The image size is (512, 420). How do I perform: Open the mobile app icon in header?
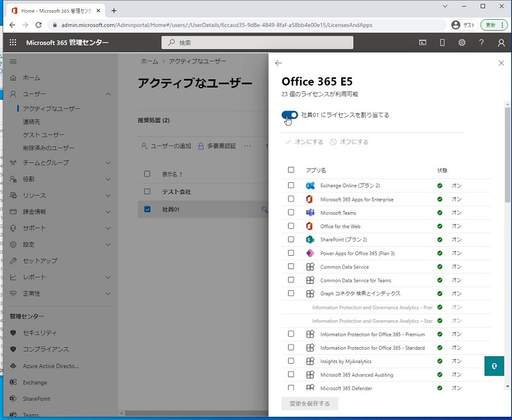tap(442, 42)
